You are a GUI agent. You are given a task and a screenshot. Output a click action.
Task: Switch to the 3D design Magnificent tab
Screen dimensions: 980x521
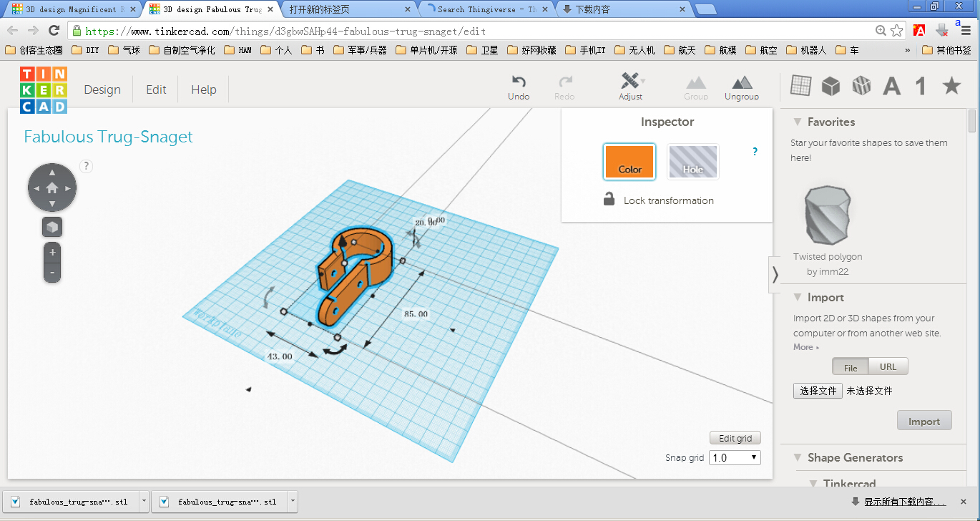click(x=74, y=9)
